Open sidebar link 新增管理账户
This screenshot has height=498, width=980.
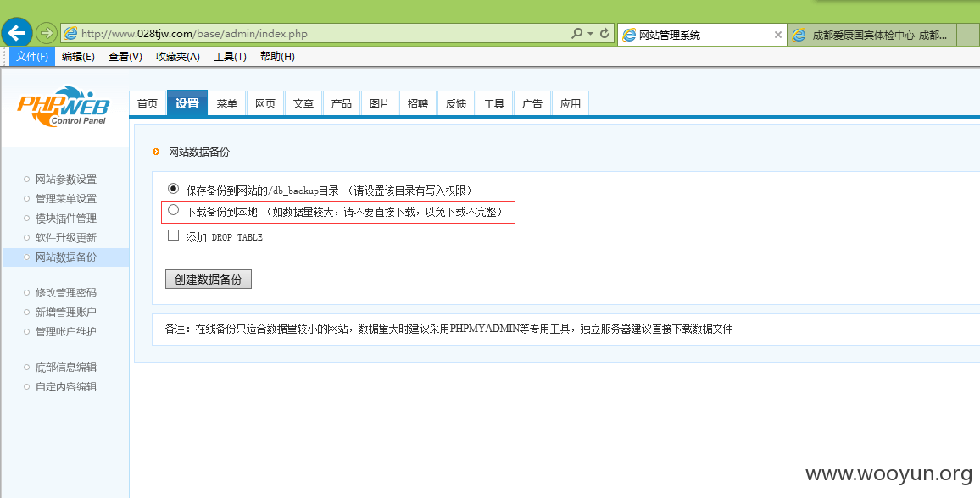(65, 312)
